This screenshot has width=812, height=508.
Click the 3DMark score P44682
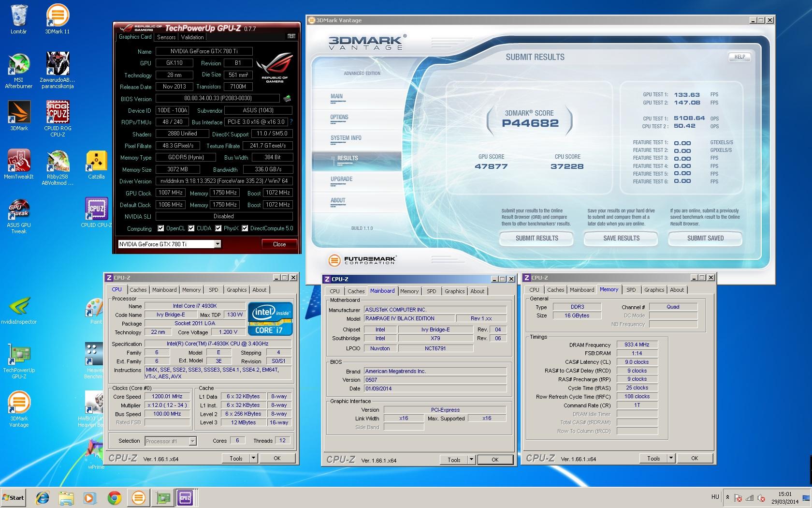coord(530,123)
